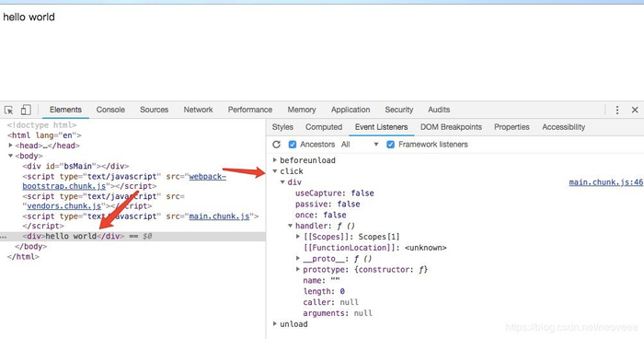
Task: Open the Audits tab
Action: [439, 110]
